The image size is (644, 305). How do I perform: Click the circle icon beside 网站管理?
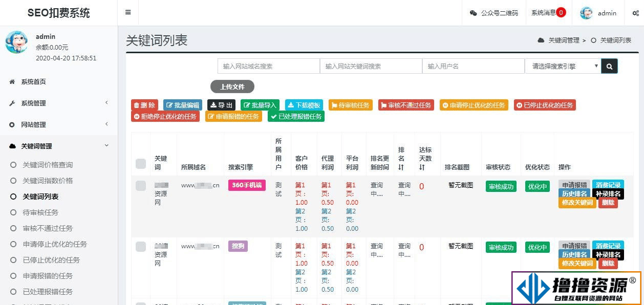click(12, 125)
